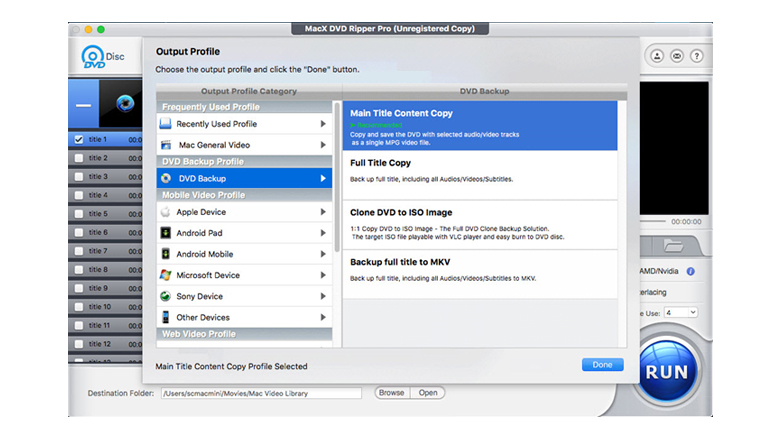Image resolution: width=780 pixels, height=438 pixels.
Task: Click the Open button
Action: (428, 393)
